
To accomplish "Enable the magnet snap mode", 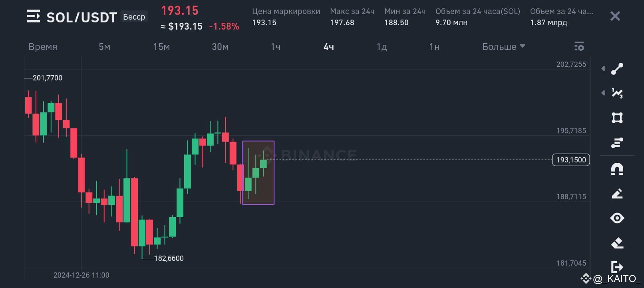I will coord(617,169).
